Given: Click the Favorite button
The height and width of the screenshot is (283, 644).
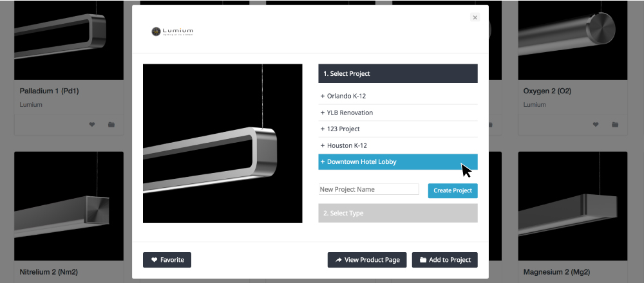Looking at the screenshot, I should (167, 260).
